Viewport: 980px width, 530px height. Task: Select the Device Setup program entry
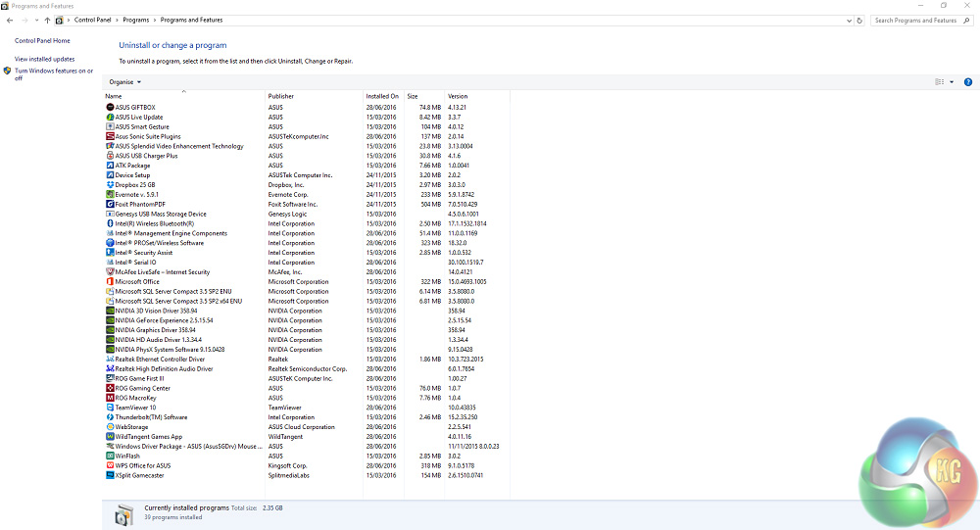coord(306,175)
